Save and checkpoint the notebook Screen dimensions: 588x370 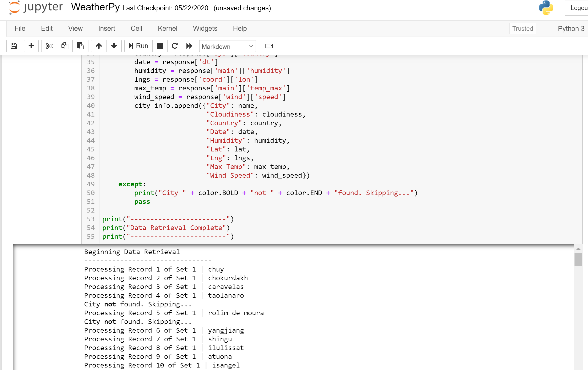click(14, 46)
